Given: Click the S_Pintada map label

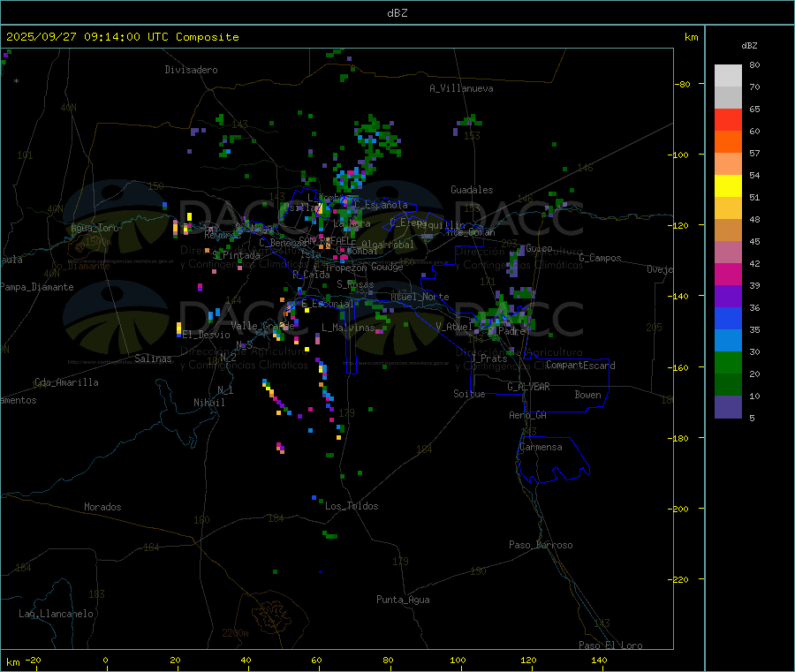Looking at the screenshot, I should point(236,255).
